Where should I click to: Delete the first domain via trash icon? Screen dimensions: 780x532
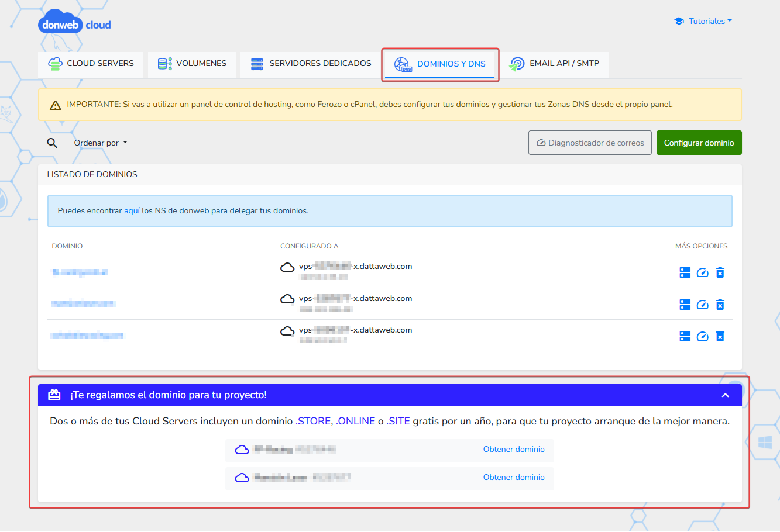[720, 272]
